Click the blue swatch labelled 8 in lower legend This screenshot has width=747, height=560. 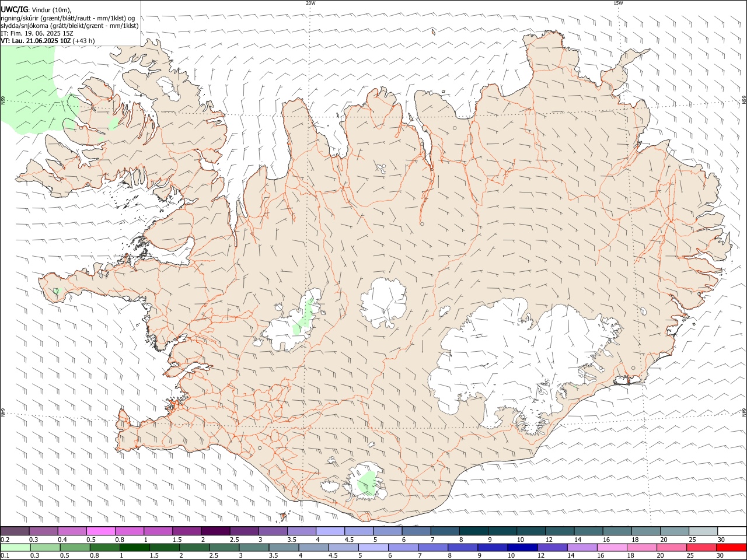pyautogui.click(x=463, y=547)
